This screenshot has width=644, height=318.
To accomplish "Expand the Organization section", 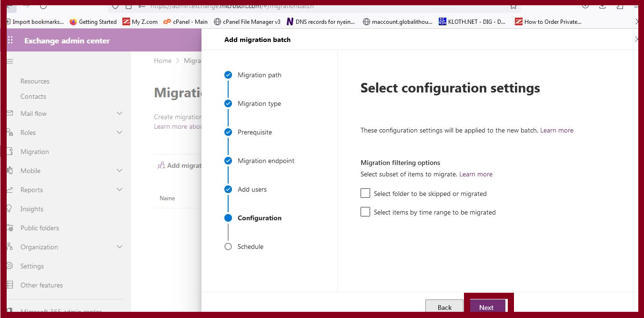I will 120,247.
